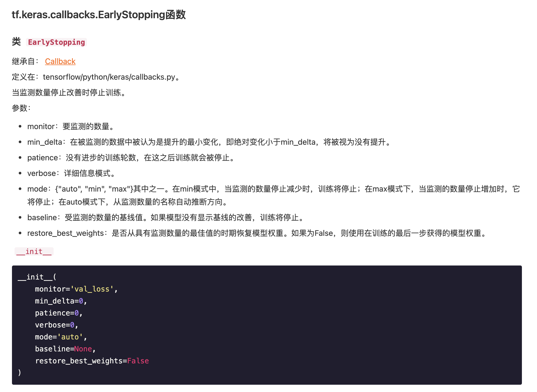Click the tensorflow/python/keras/callbacks.py path text
The height and width of the screenshot is (392, 537).
(x=109, y=77)
